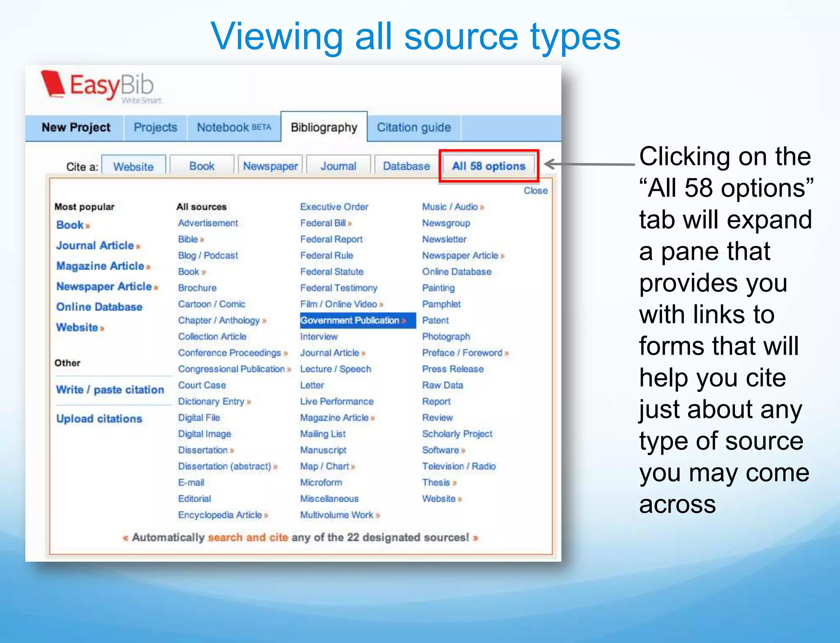The width and height of the screenshot is (840, 643).
Task: Pick the Music / Audio source
Action: pyautogui.click(x=450, y=207)
